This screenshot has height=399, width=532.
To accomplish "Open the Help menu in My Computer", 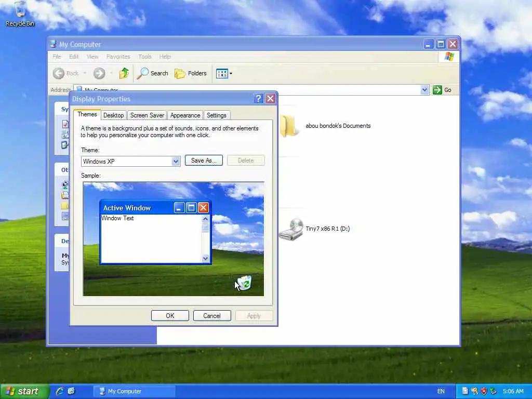I will pos(165,57).
